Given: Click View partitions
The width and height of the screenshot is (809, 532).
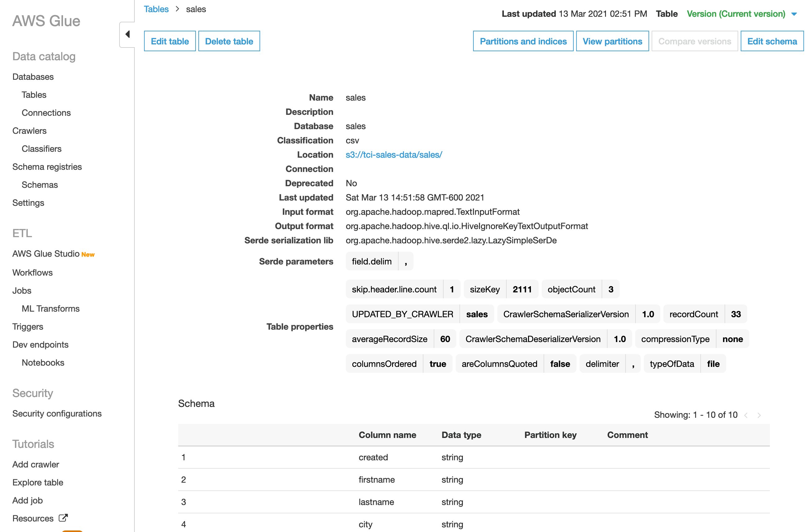Looking at the screenshot, I should pyautogui.click(x=612, y=41).
